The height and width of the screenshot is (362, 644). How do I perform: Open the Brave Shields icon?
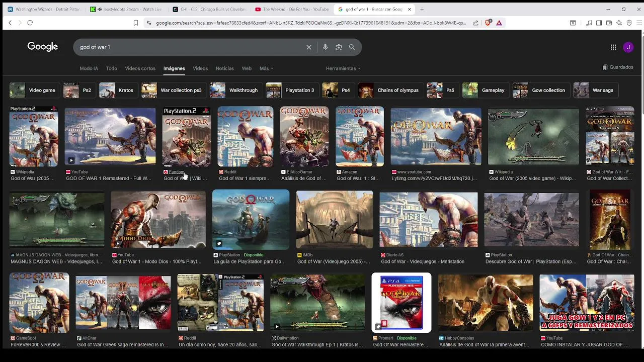pyautogui.click(x=488, y=23)
